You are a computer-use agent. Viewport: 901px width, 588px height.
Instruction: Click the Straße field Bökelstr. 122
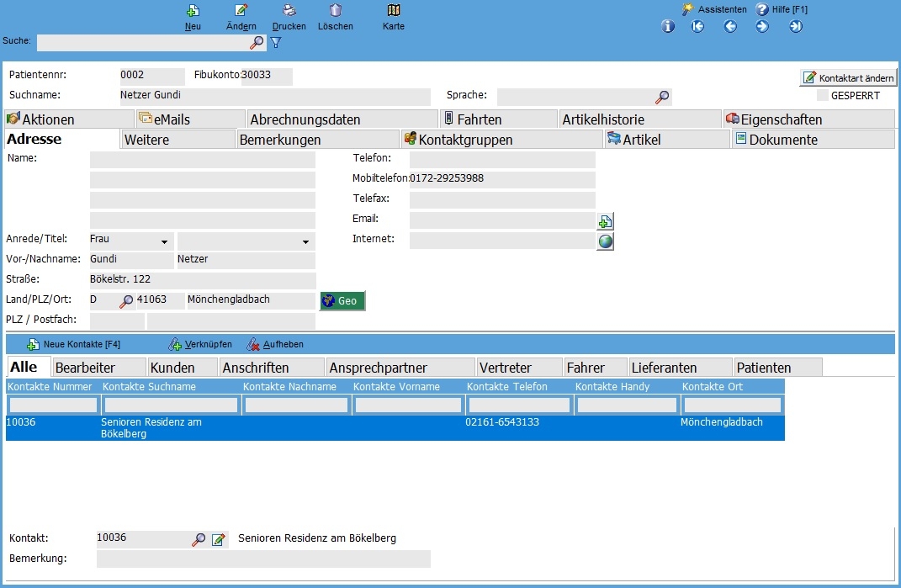pos(203,280)
